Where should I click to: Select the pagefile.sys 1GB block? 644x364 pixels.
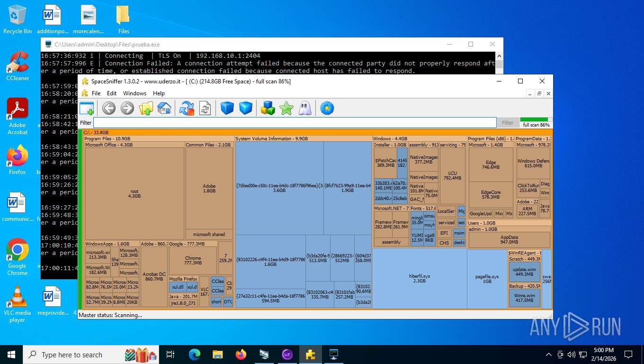[x=487, y=279]
